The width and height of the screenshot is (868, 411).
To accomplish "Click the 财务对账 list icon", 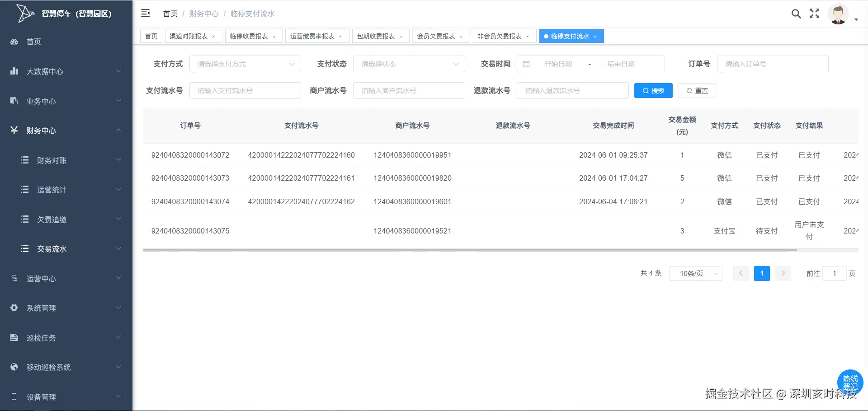I will tap(25, 160).
